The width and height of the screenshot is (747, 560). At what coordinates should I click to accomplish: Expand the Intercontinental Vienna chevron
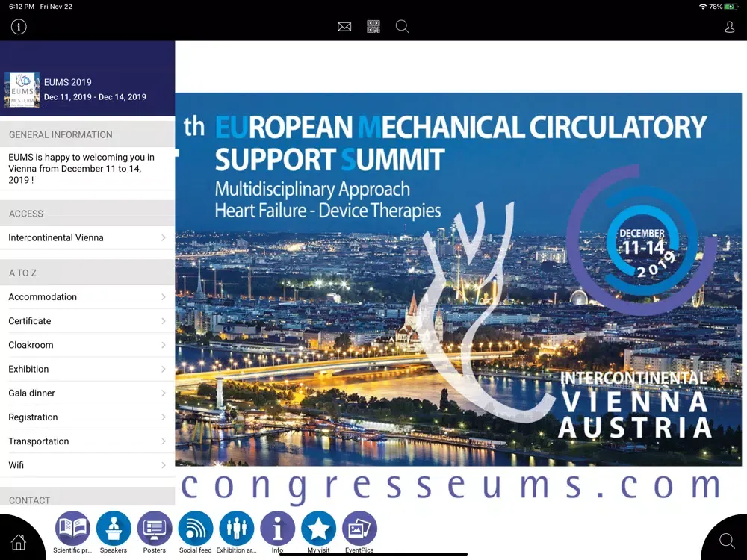click(164, 237)
